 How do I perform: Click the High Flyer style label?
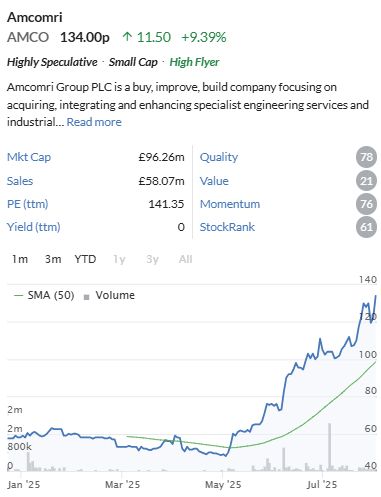[x=194, y=62]
